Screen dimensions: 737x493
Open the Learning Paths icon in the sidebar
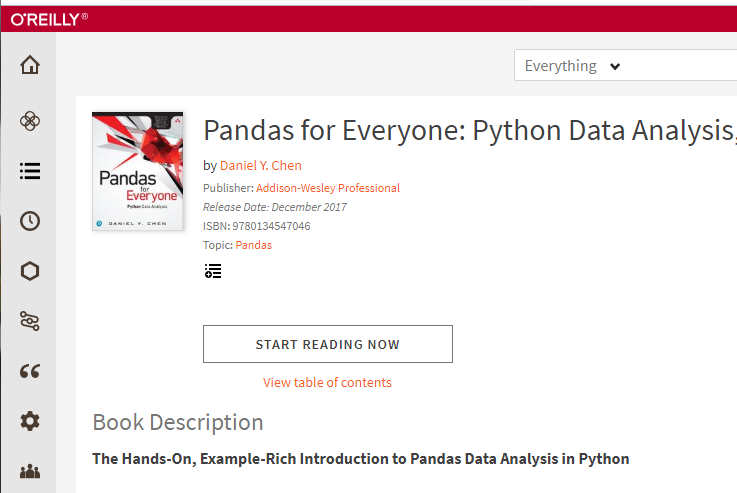[x=30, y=321]
